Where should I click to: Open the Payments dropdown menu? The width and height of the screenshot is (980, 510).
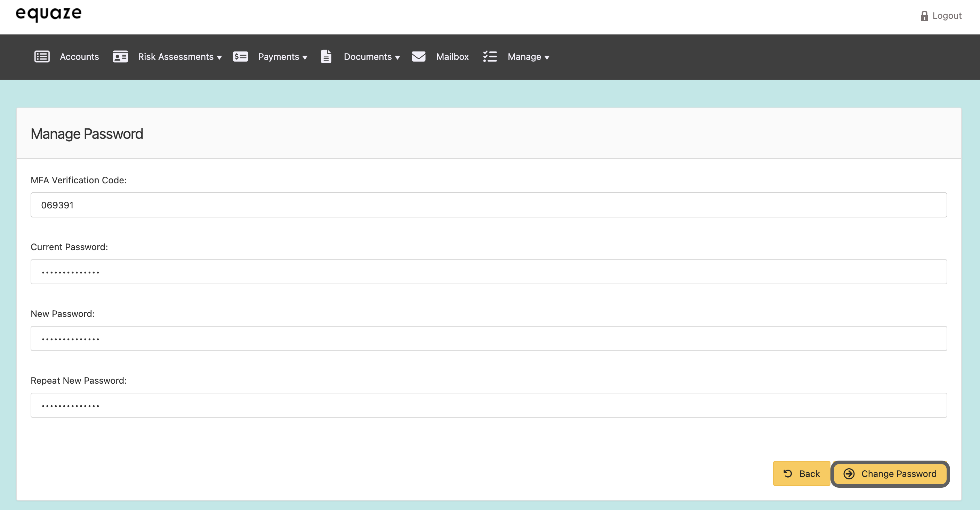(x=305, y=57)
